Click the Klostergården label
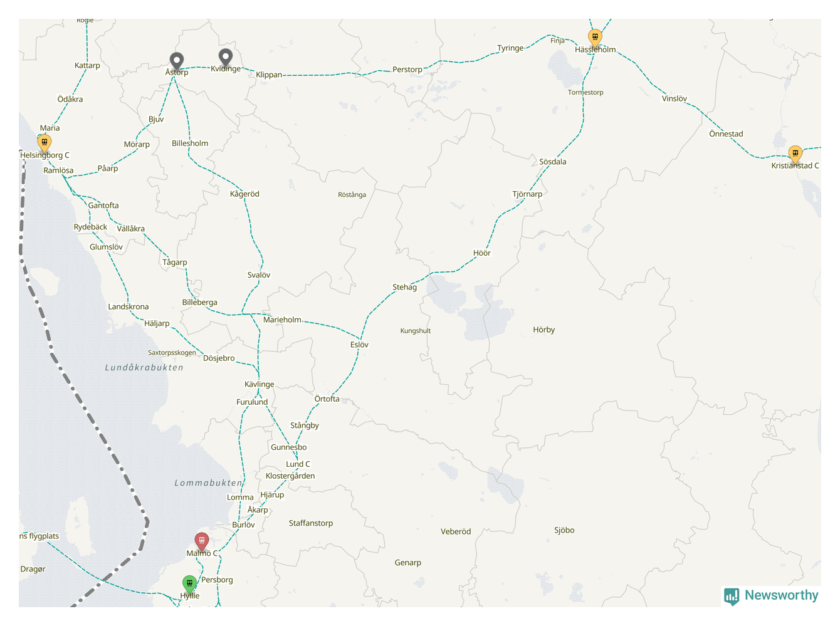 (290, 476)
